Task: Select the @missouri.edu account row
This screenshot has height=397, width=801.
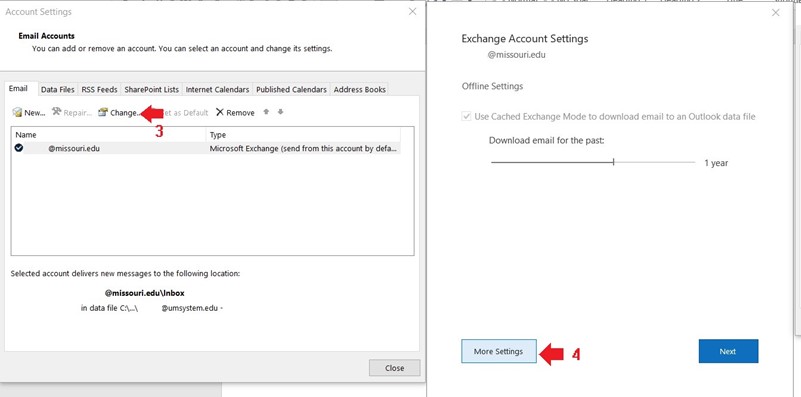Action: pos(206,148)
